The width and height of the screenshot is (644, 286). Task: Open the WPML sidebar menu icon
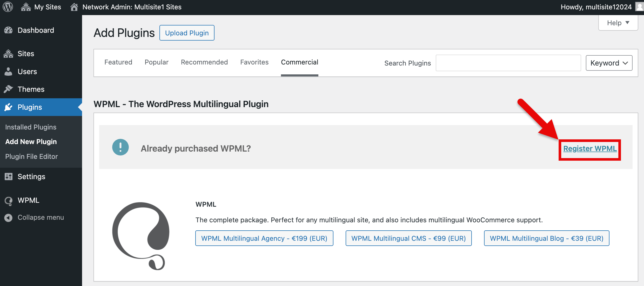click(8, 200)
